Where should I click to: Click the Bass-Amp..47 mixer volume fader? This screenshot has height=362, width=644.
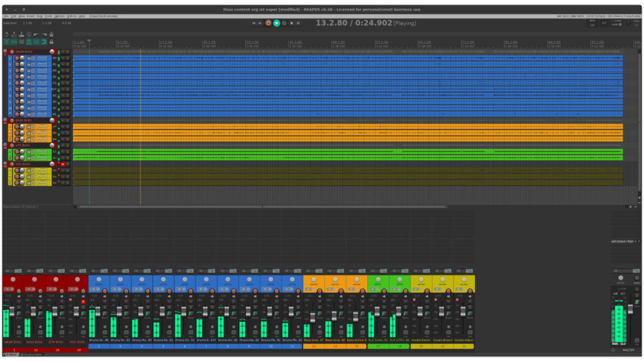313,317
